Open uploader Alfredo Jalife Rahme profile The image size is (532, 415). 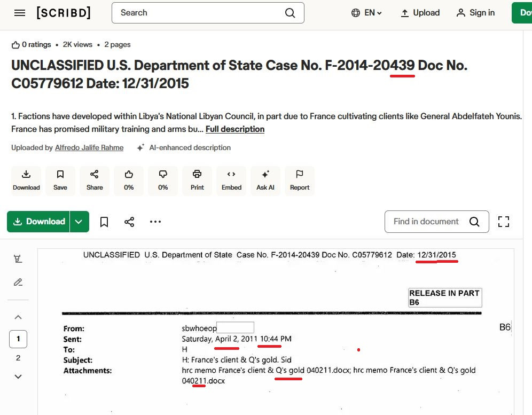pyautogui.click(x=89, y=148)
